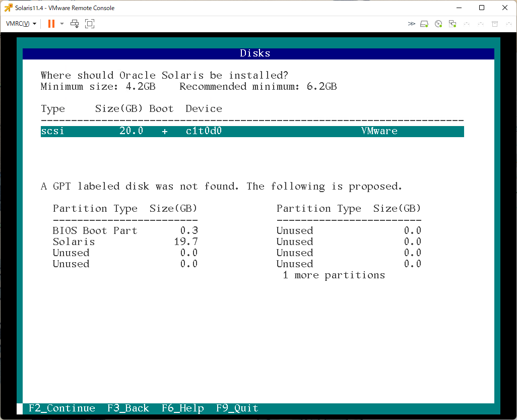The height and width of the screenshot is (420, 517).
Task: Click 'A GPT labeled disk was not found' message
Action: click(x=140, y=187)
